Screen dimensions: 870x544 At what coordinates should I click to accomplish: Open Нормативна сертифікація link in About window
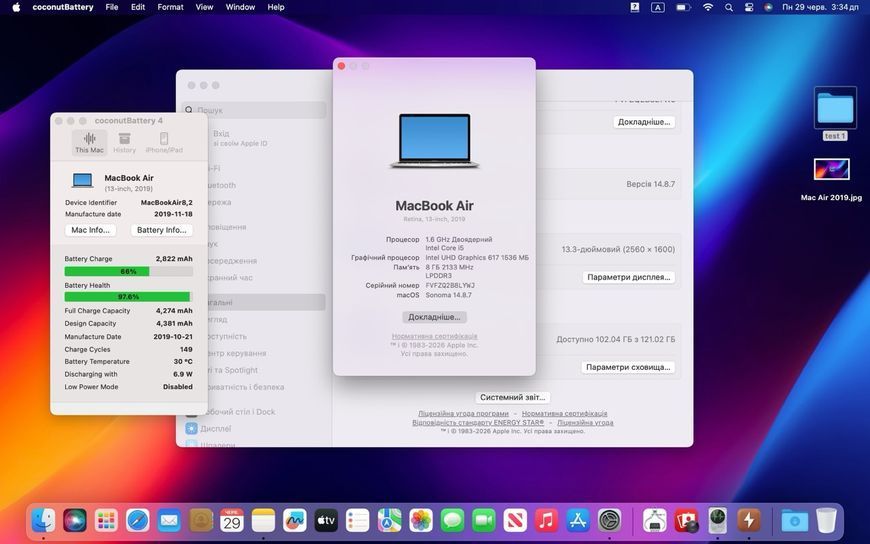pos(434,336)
